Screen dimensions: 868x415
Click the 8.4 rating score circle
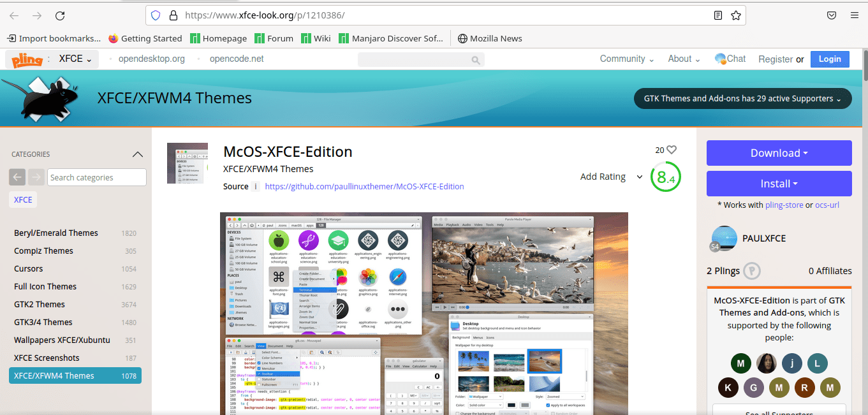point(665,177)
